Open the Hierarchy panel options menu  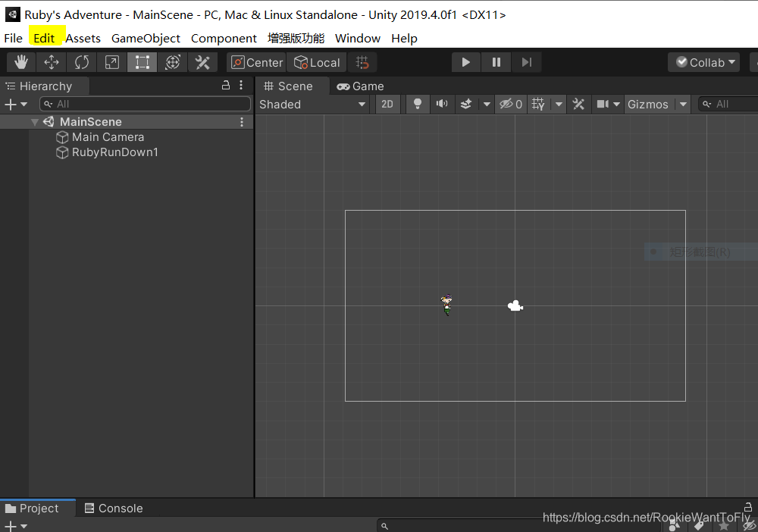(241, 86)
